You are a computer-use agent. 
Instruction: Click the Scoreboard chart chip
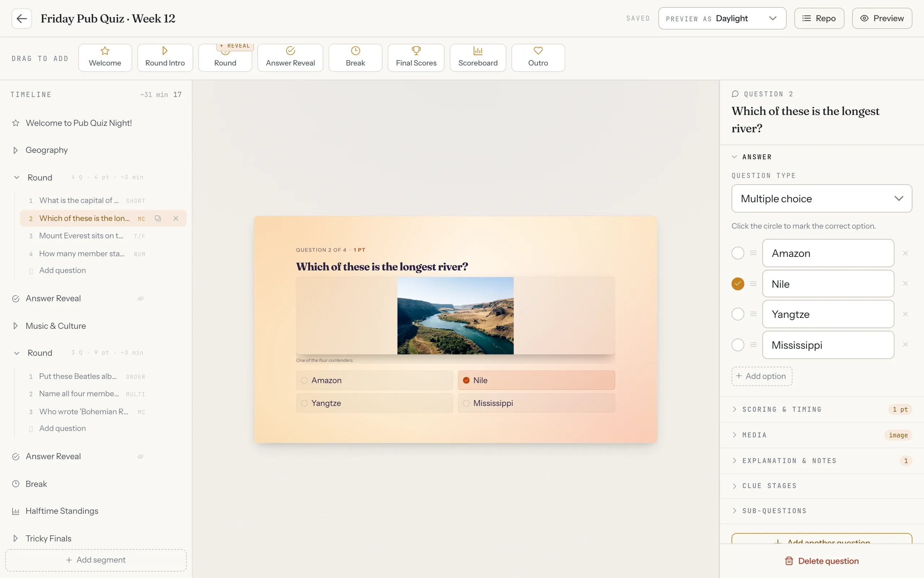(478, 58)
